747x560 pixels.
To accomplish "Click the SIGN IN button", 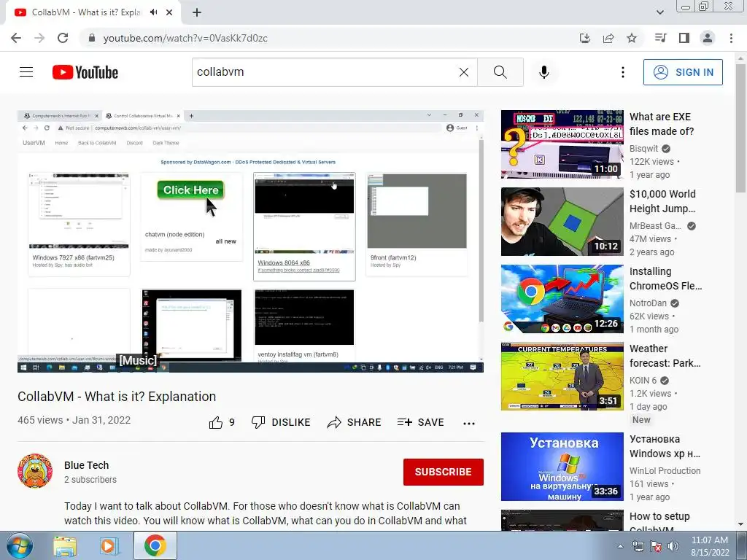I will click(x=683, y=72).
